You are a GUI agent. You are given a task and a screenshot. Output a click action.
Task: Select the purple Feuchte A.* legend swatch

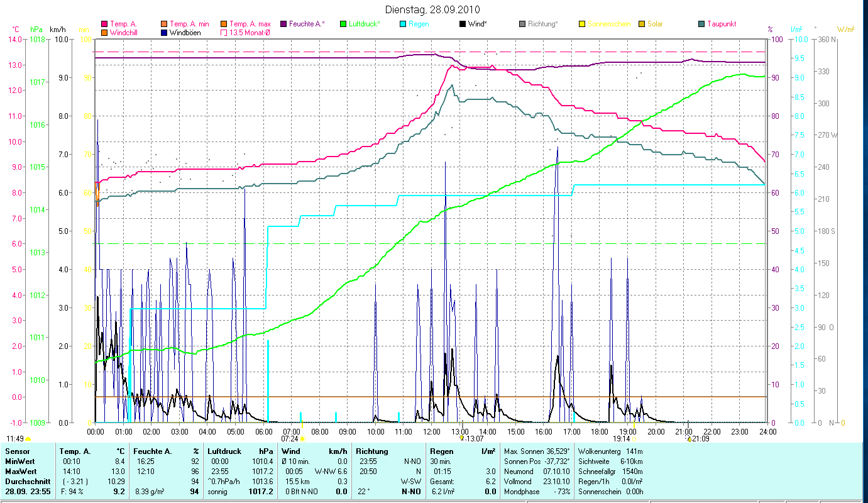click(283, 24)
